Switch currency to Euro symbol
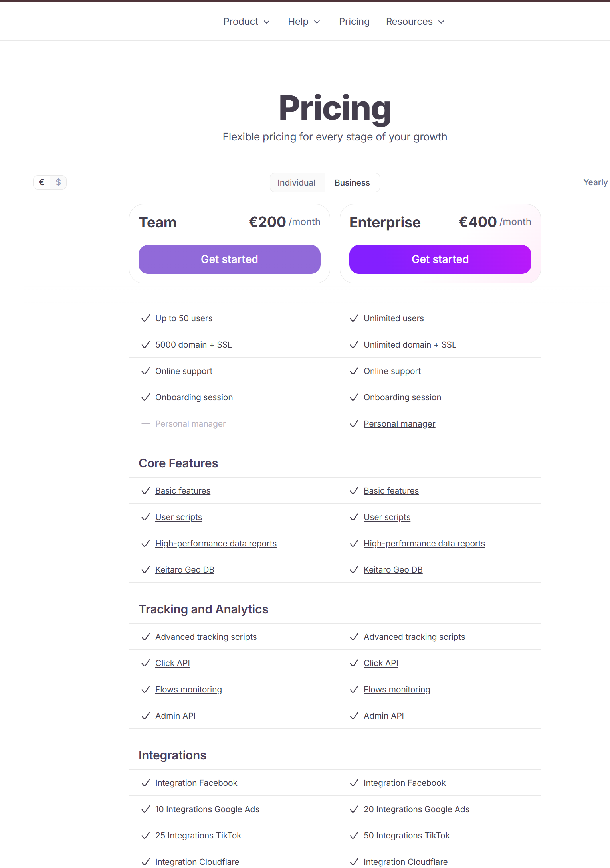Viewport: 610px width, 868px height. click(42, 182)
